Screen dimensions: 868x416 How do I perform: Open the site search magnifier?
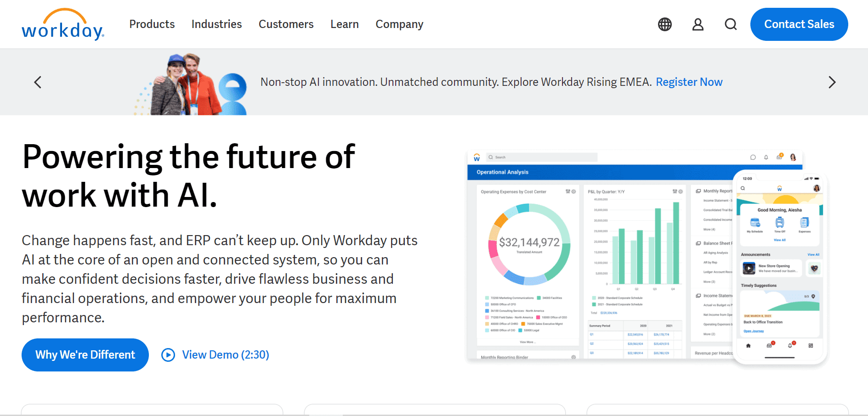(730, 24)
